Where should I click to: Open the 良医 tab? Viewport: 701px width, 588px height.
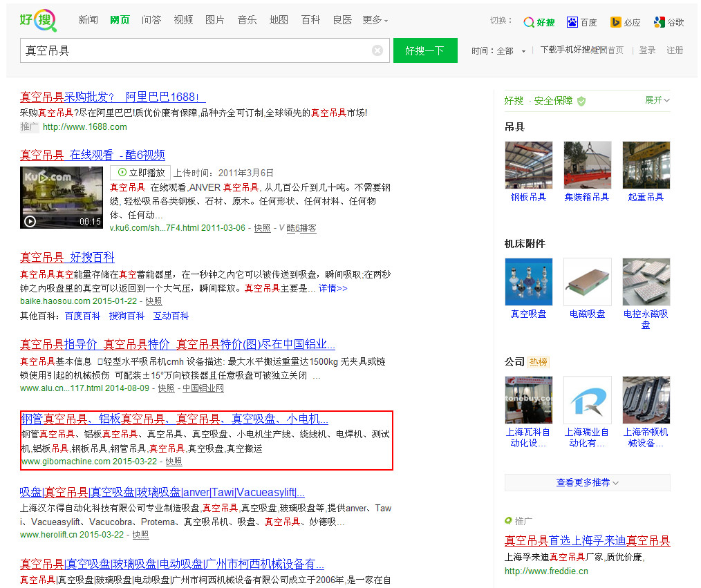342,20
